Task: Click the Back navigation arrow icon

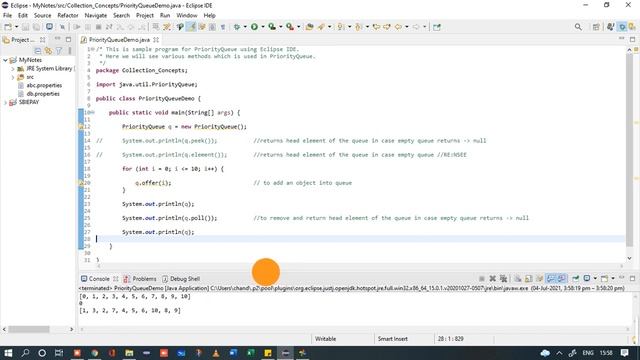Action: pyautogui.click(x=398, y=27)
